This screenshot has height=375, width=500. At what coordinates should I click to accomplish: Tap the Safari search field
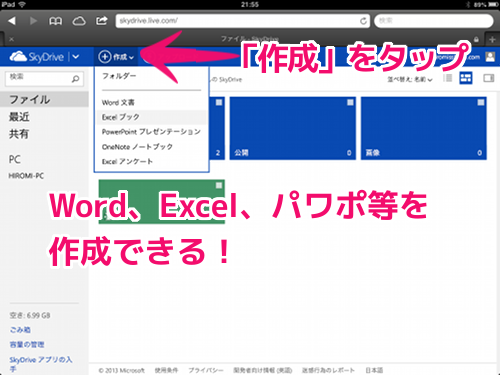click(x=434, y=21)
